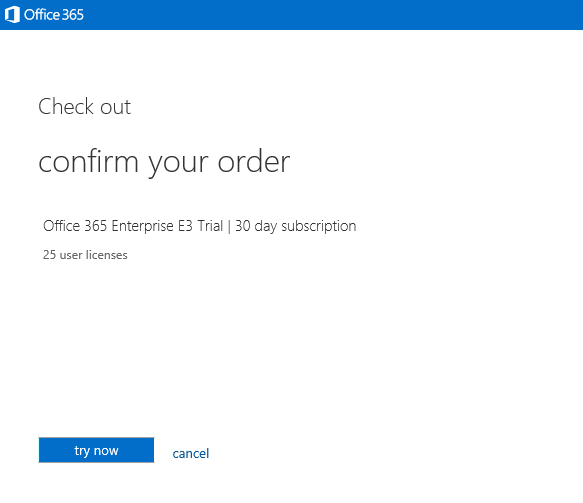Click the number 25 in licenses text
The height and width of the screenshot is (503, 583).
coord(49,255)
